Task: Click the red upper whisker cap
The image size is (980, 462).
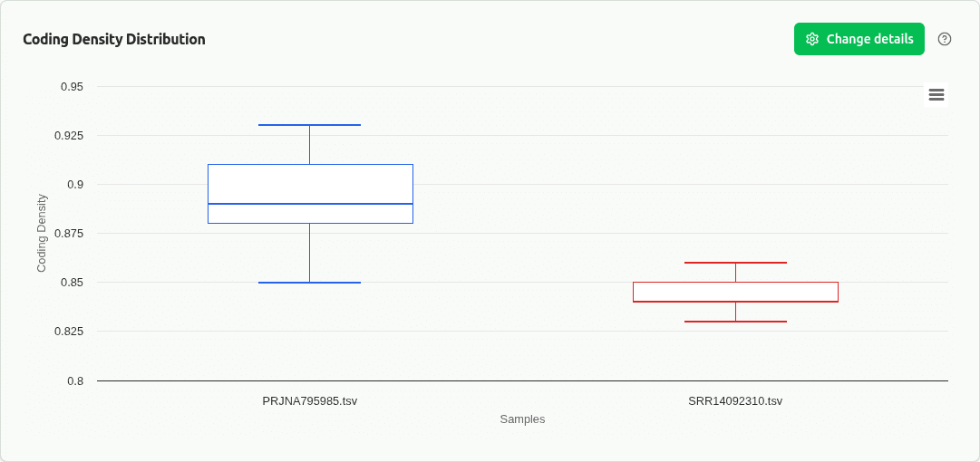Action: [735, 263]
